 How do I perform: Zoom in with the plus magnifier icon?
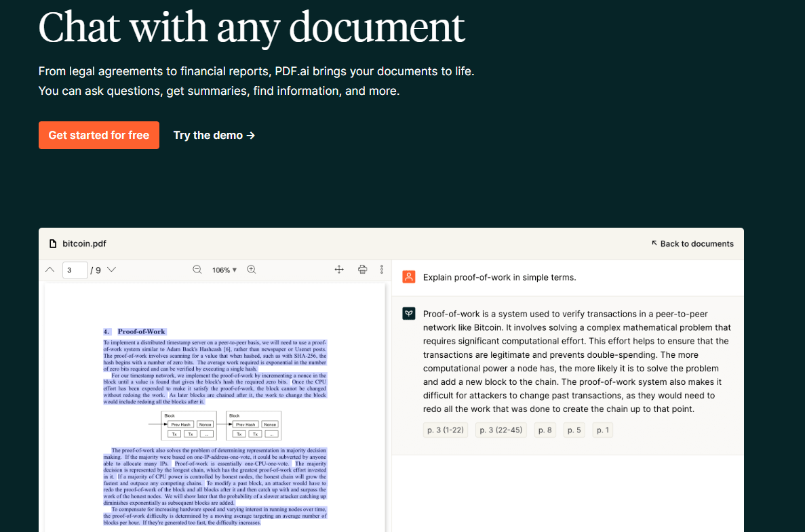click(x=252, y=269)
